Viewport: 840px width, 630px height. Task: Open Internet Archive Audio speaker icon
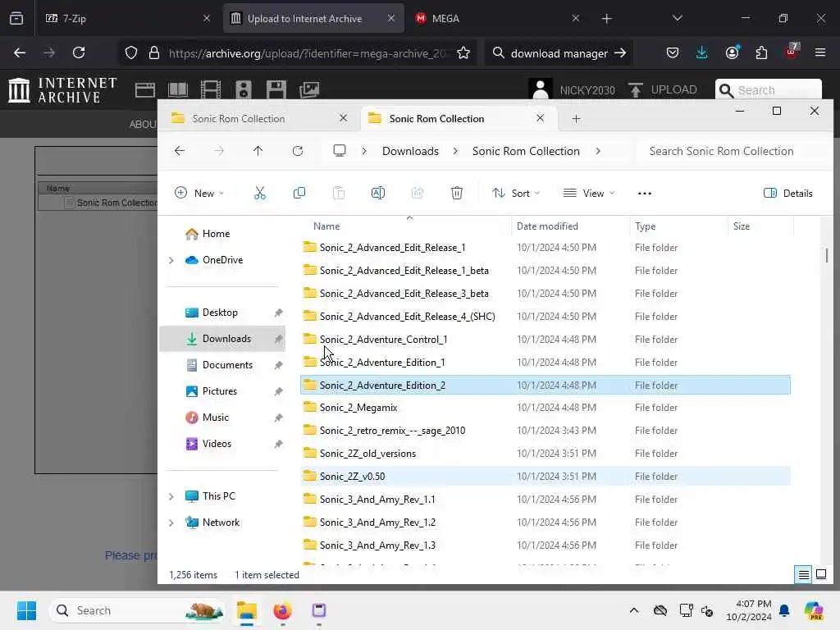(x=243, y=89)
